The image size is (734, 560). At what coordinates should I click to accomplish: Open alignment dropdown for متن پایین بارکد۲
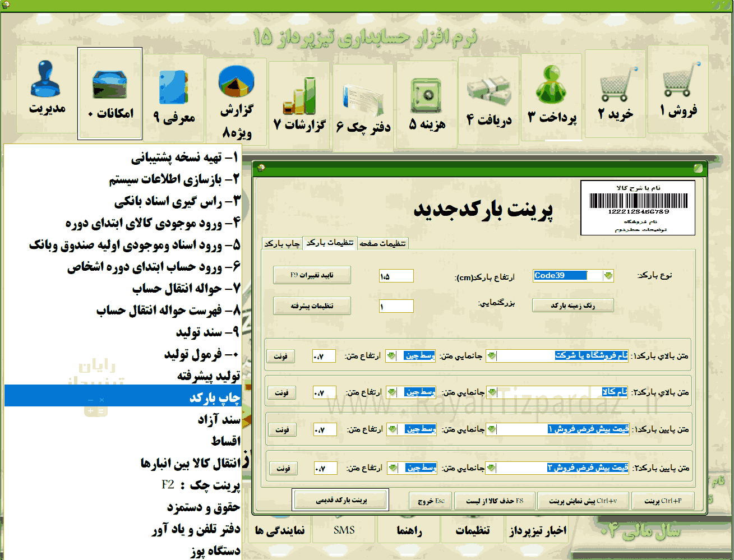pyautogui.click(x=393, y=468)
